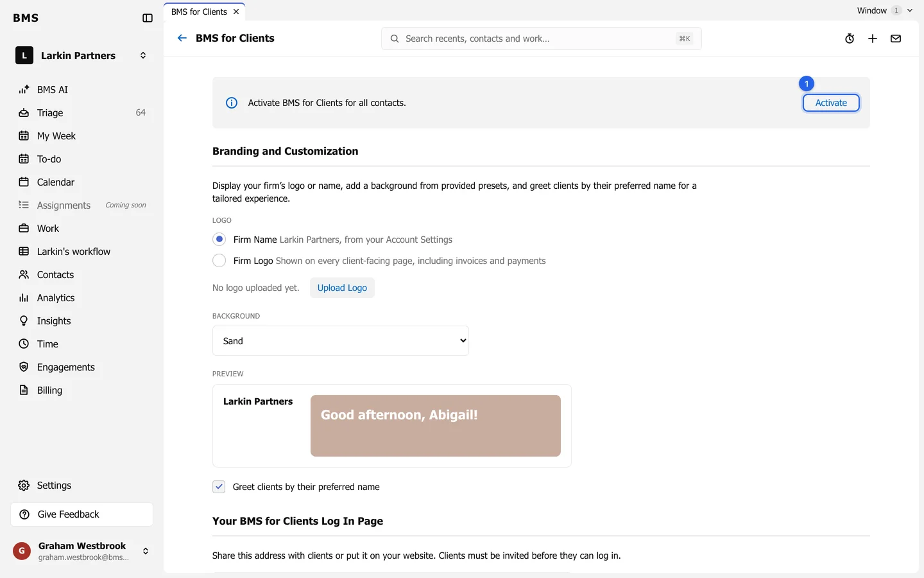Viewport: 924px width, 578px height.
Task: Open the mail envelope icon
Action: click(x=896, y=39)
